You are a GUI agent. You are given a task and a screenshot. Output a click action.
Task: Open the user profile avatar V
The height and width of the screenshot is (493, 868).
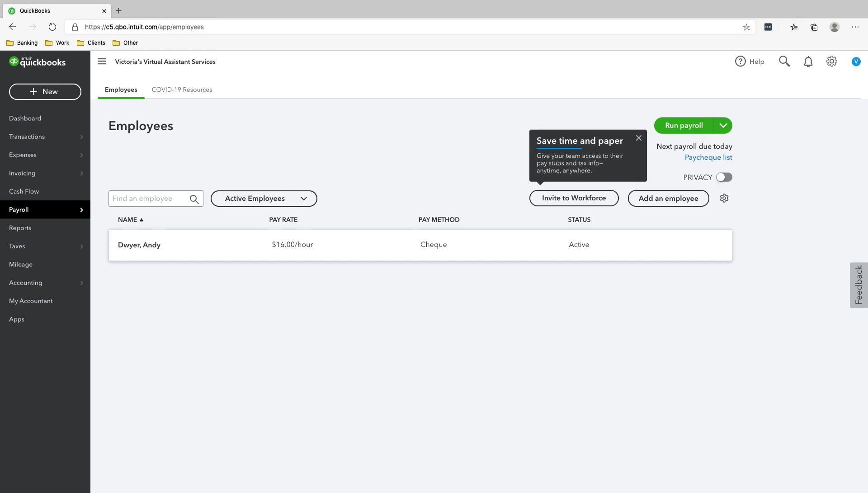[x=856, y=62]
